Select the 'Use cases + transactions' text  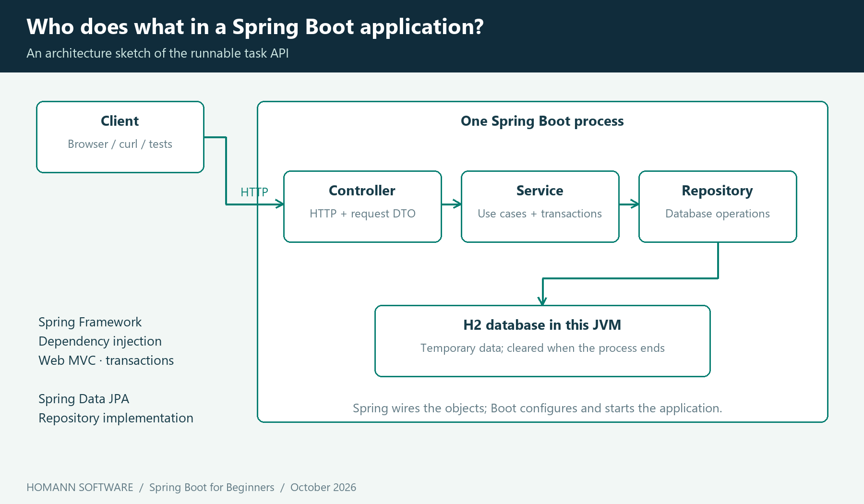(540, 214)
